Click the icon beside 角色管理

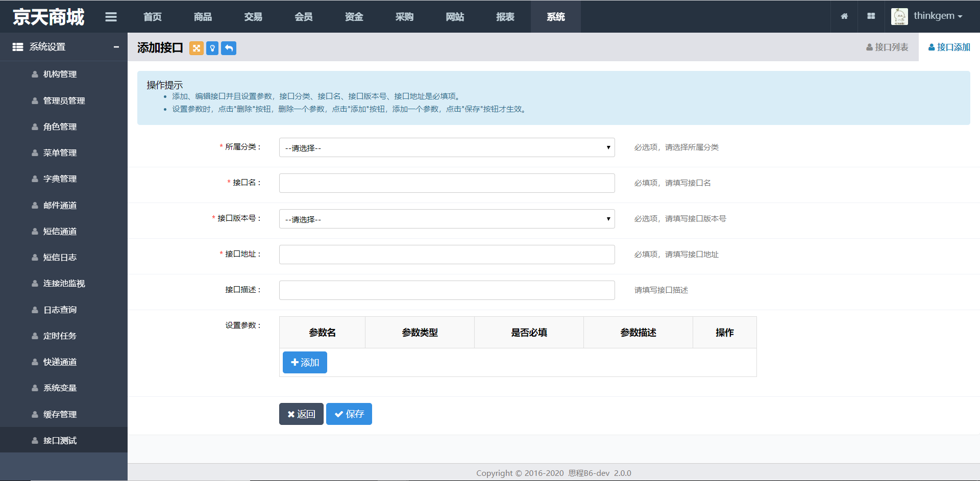click(35, 127)
